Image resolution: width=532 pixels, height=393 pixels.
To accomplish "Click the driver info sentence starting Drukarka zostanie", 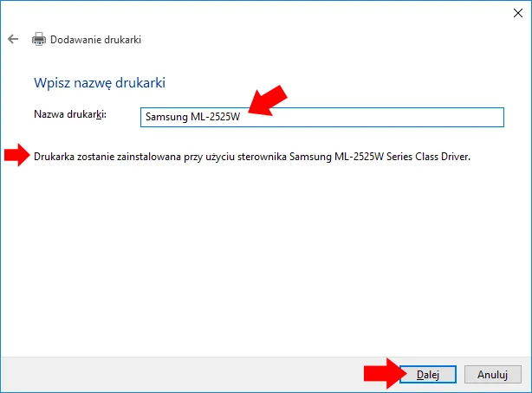I will point(252,157).
